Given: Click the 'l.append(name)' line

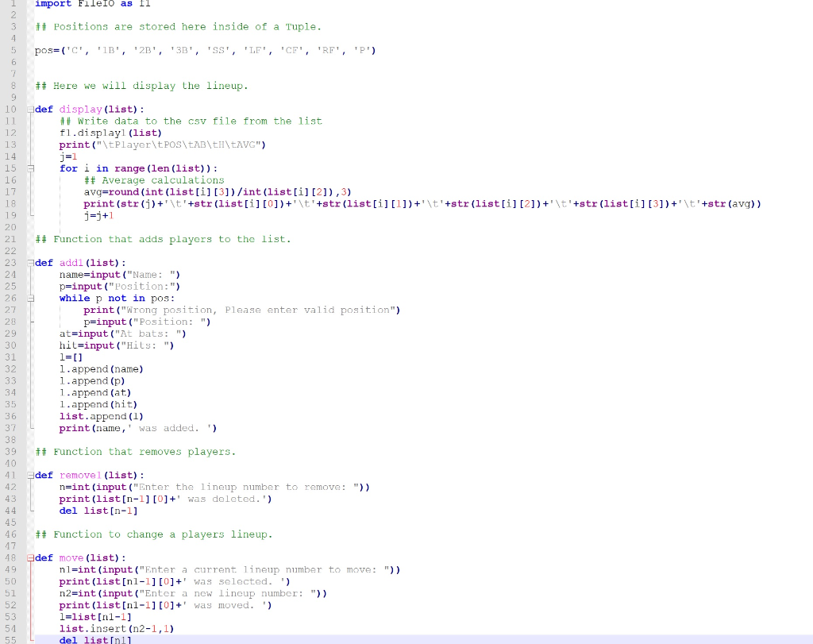Looking at the screenshot, I should click(x=102, y=369).
